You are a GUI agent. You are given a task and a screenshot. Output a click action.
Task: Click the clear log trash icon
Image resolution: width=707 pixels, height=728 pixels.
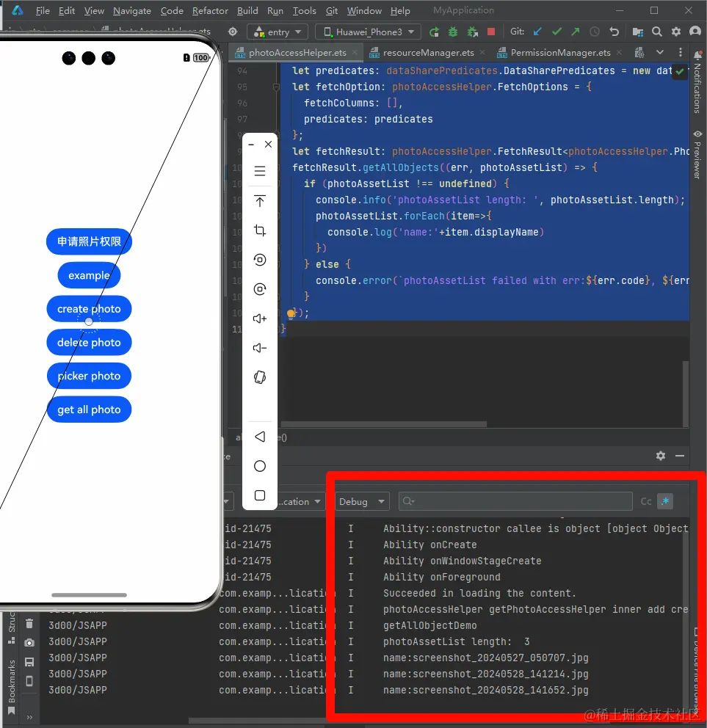[x=29, y=624]
